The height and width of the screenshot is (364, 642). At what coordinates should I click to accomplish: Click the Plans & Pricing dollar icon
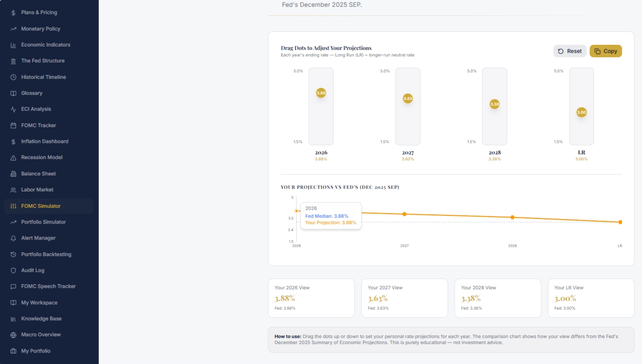(13, 13)
